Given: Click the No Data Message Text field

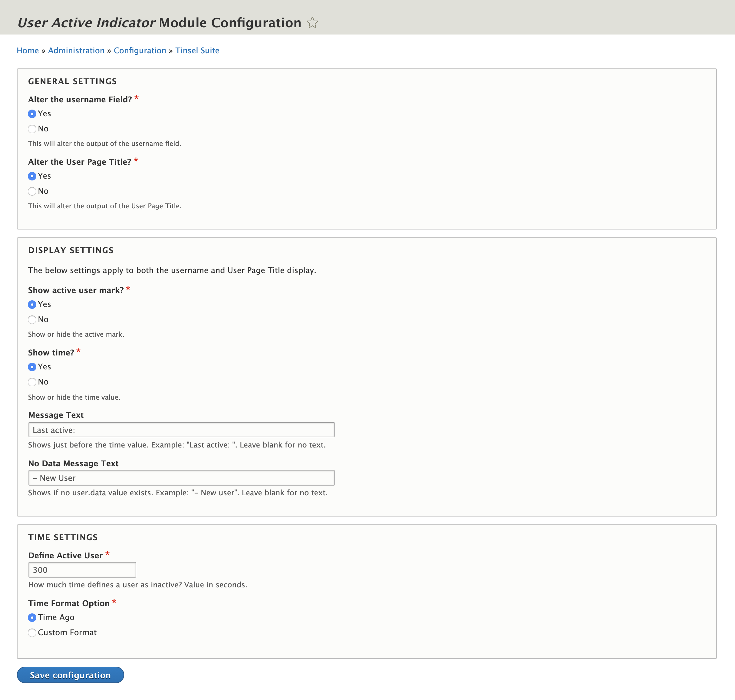Looking at the screenshot, I should click(181, 477).
